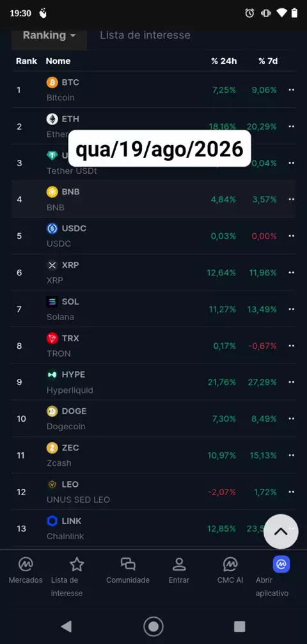Viewport: 307px width, 644px height.
Task: Expand the Ranking dropdown
Action: 49,35
